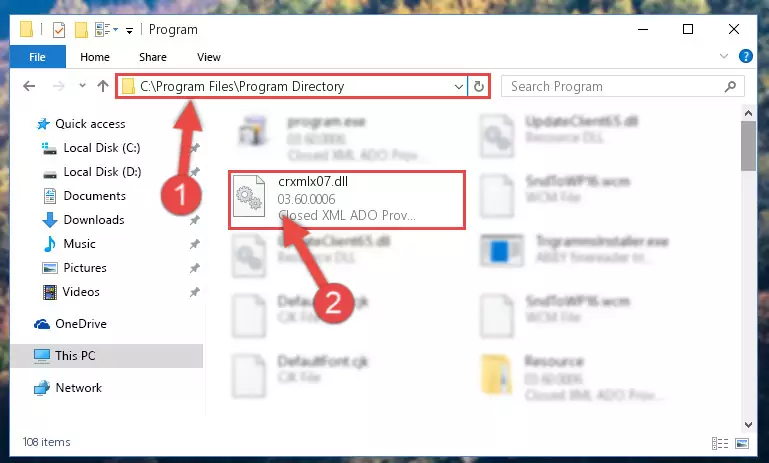Toggle the pin beside Pictures
This screenshot has width=769, height=463.
pos(195,268)
